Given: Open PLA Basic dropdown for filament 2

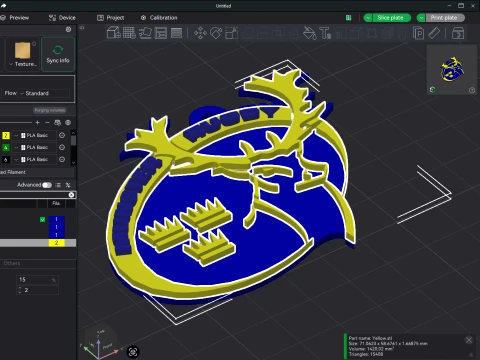Looking at the screenshot, I should (x=34, y=135).
